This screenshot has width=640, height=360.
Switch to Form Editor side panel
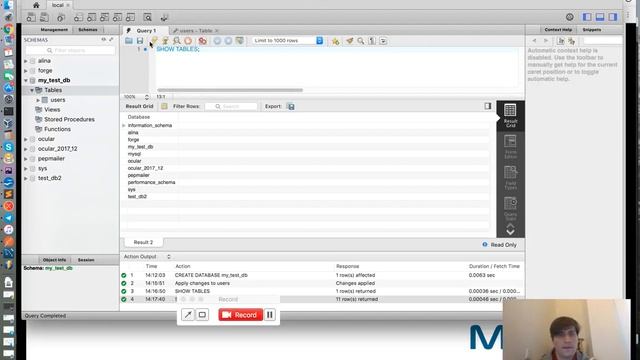(510, 147)
